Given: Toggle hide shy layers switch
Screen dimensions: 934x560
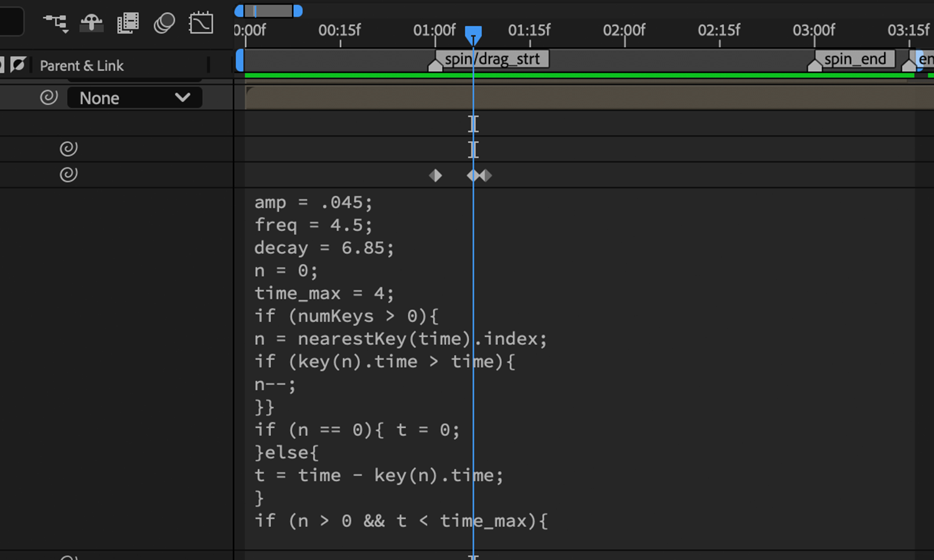Looking at the screenshot, I should (x=92, y=23).
